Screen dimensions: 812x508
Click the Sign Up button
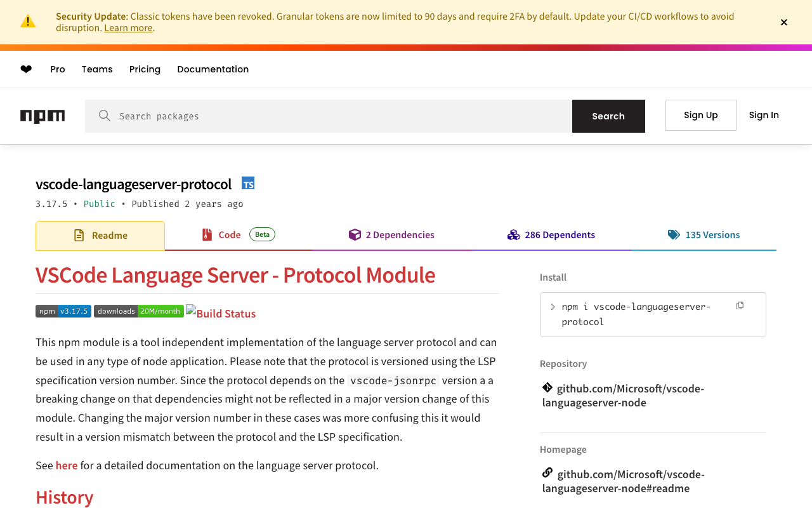pos(701,115)
